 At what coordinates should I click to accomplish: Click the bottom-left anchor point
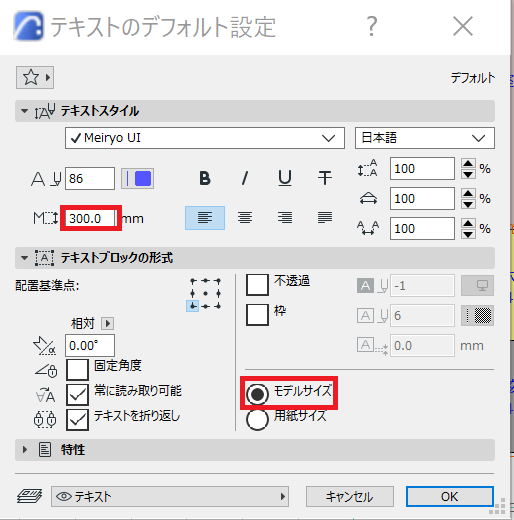[192, 306]
